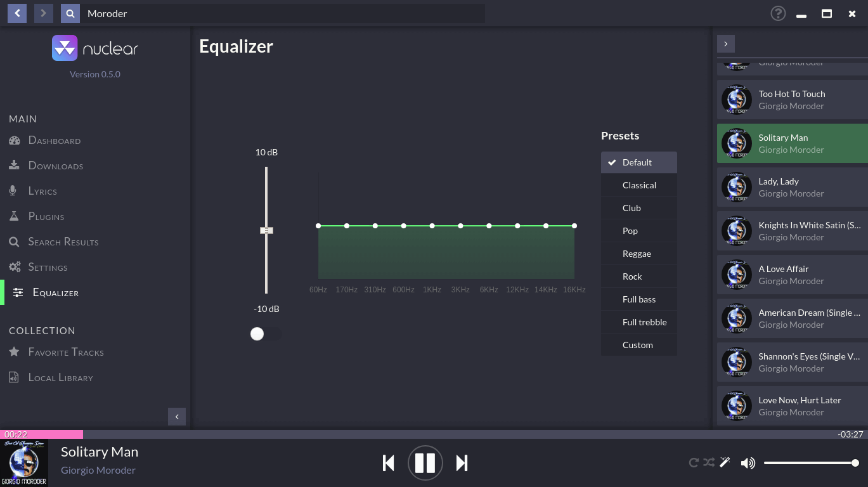The image size is (868, 487).
Task: Click the Lady, Lady album thumbnail
Action: pyautogui.click(x=737, y=187)
